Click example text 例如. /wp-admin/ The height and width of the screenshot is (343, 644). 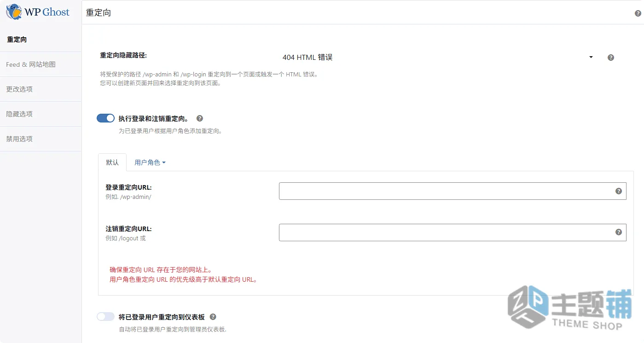pos(128,197)
